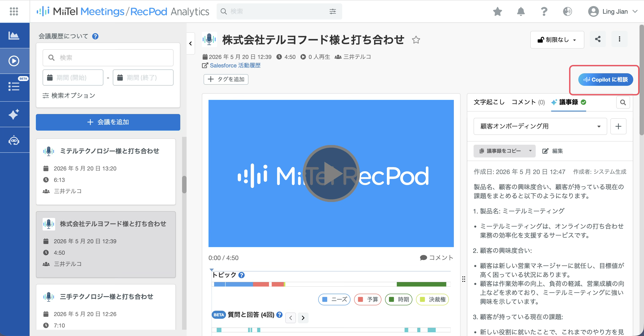
Task: Play the meeting recording video
Action: (331, 173)
